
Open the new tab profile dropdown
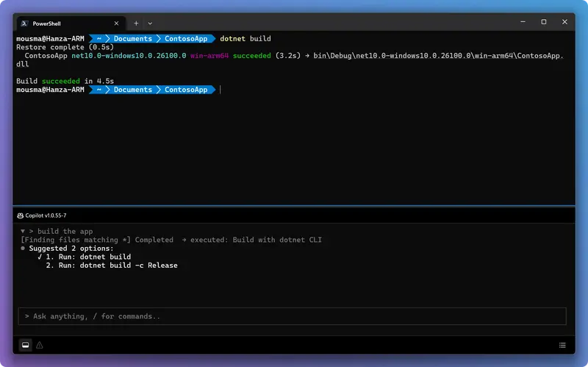pos(150,24)
